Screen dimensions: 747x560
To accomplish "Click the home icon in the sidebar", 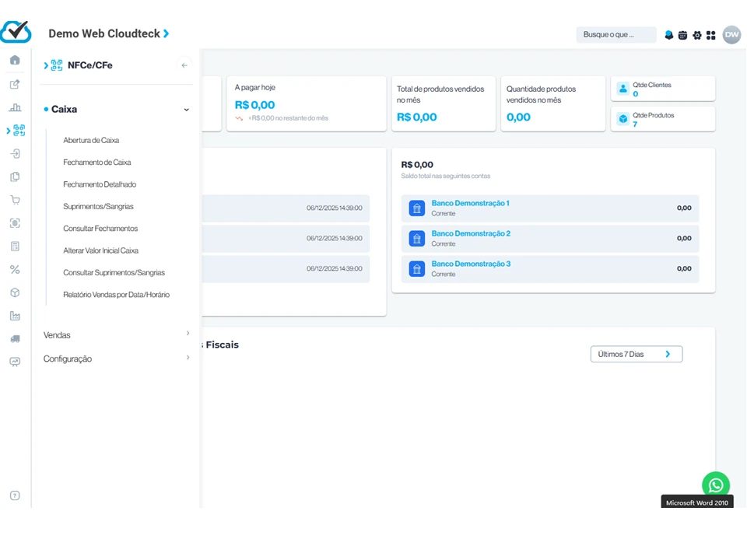I will 15,60.
